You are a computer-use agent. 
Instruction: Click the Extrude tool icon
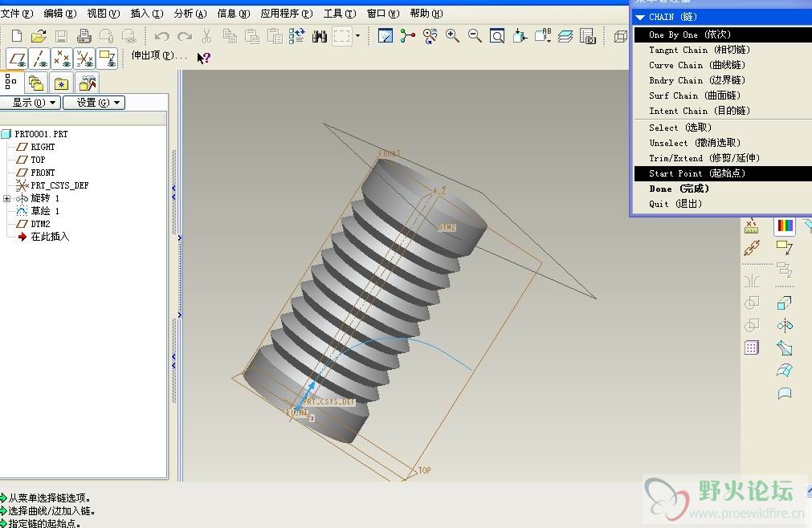click(785, 303)
